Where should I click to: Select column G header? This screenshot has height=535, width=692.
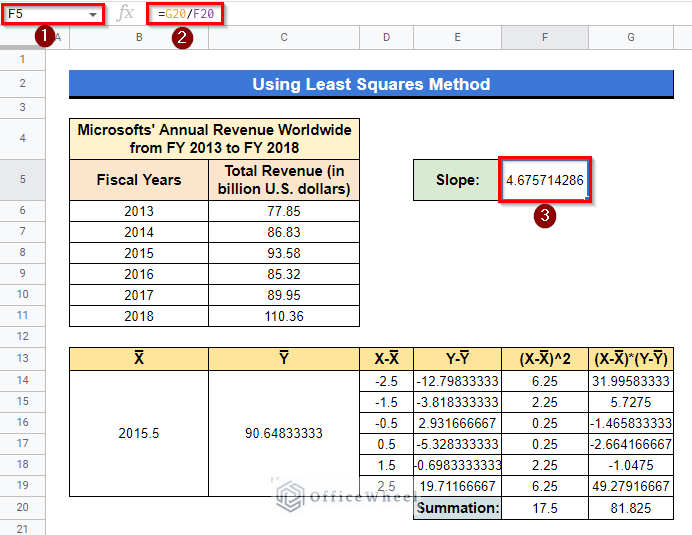click(x=631, y=38)
